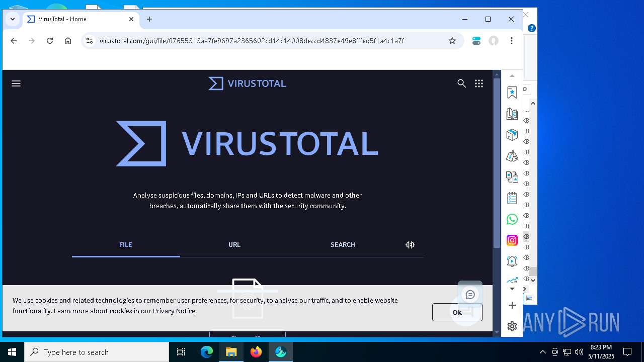Open the network tray icon

tap(567, 352)
